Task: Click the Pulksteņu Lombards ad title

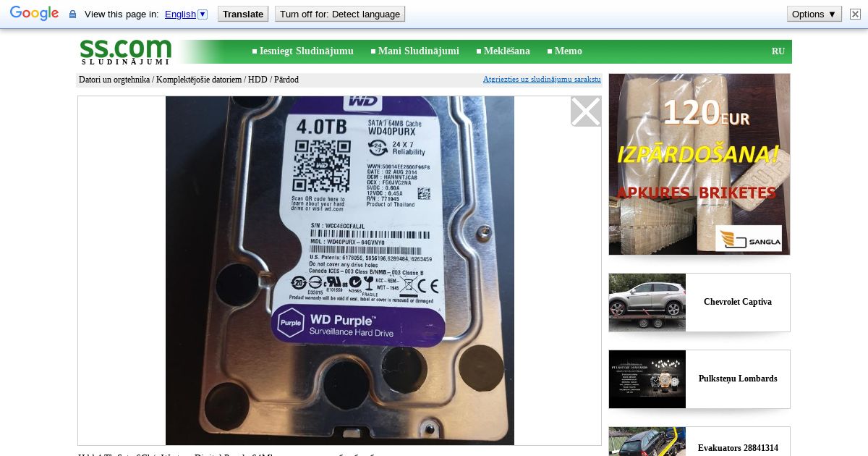Action: [738, 379]
